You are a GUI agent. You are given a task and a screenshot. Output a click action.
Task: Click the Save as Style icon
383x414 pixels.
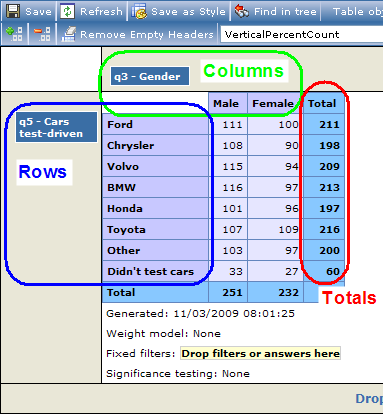pos(139,12)
